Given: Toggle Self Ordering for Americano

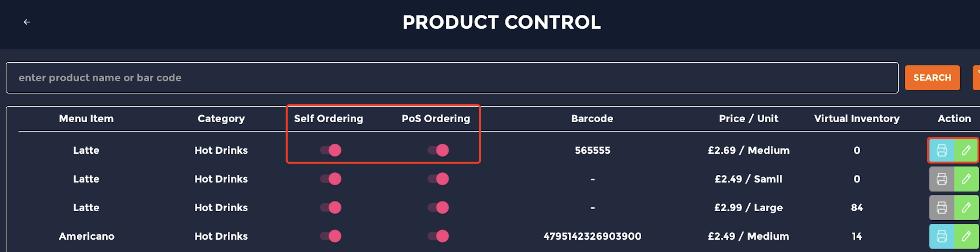Looking at the screenshot, I should tap(330, 236).
